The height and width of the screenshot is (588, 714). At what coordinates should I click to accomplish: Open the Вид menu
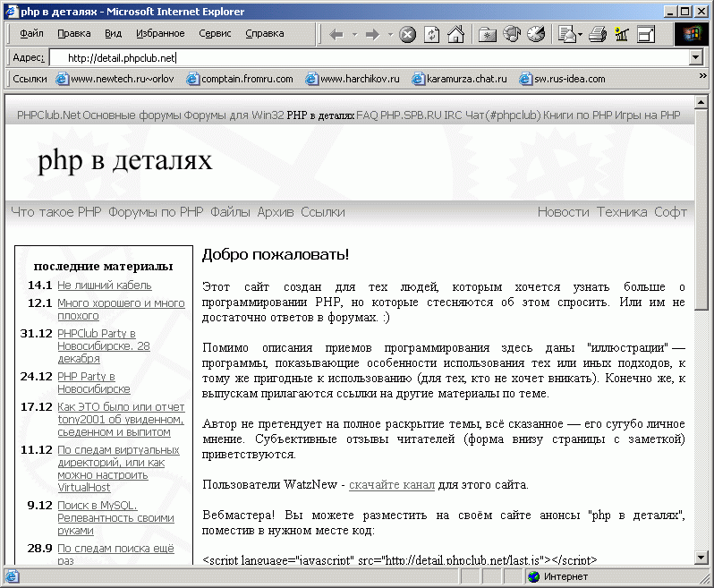click(113, 33)
